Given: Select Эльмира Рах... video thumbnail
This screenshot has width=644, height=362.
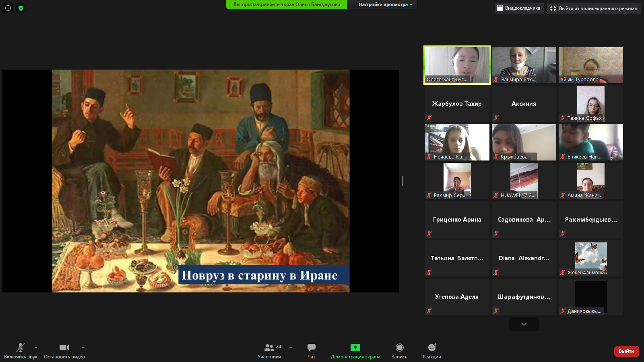Looking at the screenshot, I should click(524, 65).
